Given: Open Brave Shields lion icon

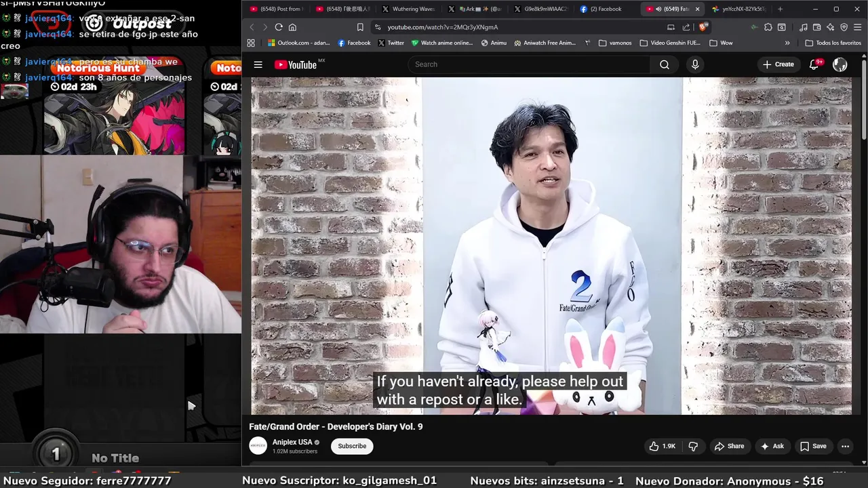Looking at the screenshot, I should [x=703, y=27].
